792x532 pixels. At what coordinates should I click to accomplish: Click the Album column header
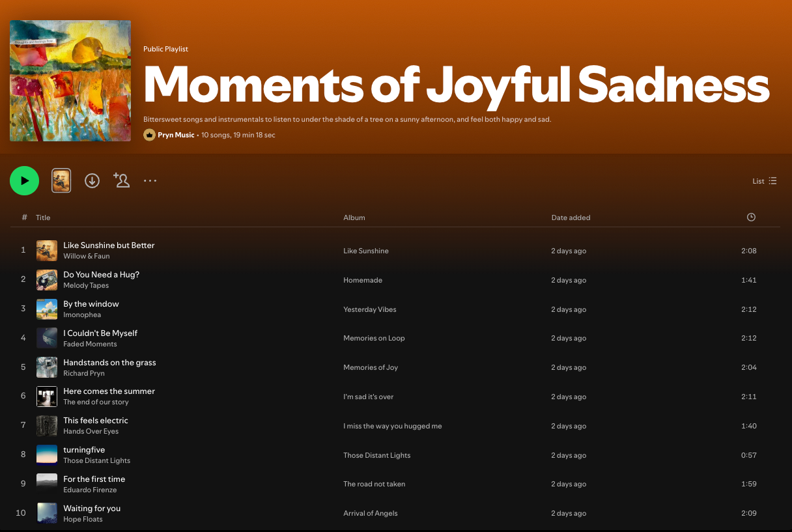click(354, 217)
